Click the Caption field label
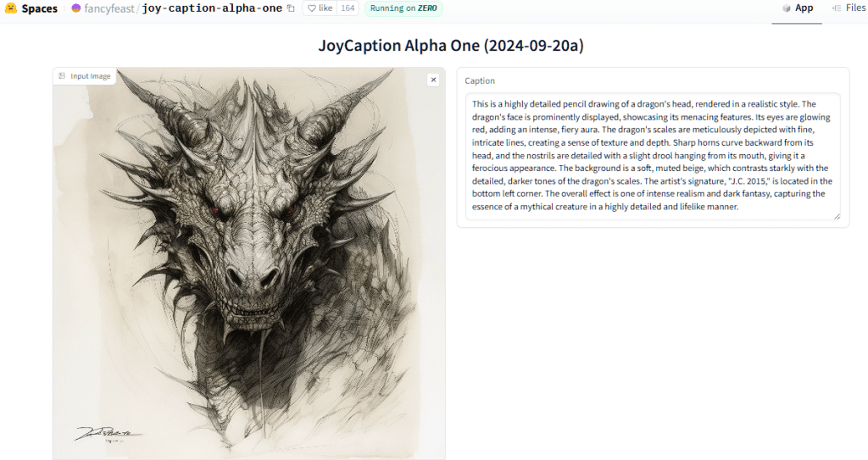Image resolution: width=868 pixels, height=460 pixels. (x=480, y=80)
